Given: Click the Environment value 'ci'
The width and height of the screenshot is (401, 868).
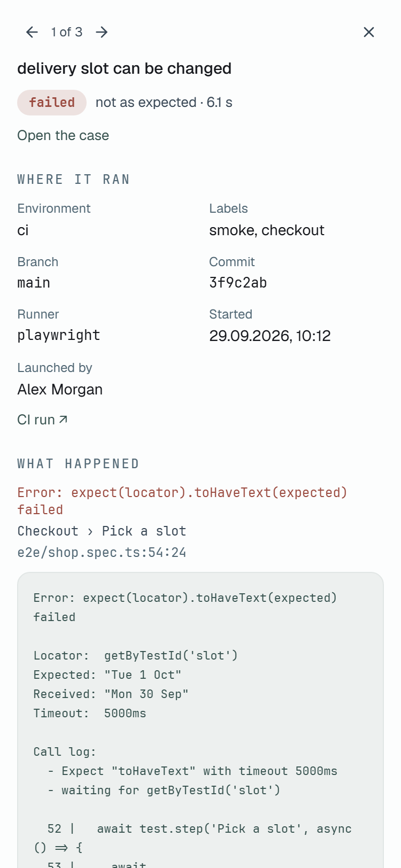Looking at the screenshot, I should coord(23,230).
